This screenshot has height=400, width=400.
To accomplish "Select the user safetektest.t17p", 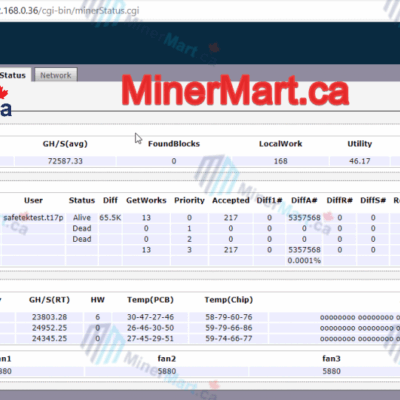I will [33, 218].
